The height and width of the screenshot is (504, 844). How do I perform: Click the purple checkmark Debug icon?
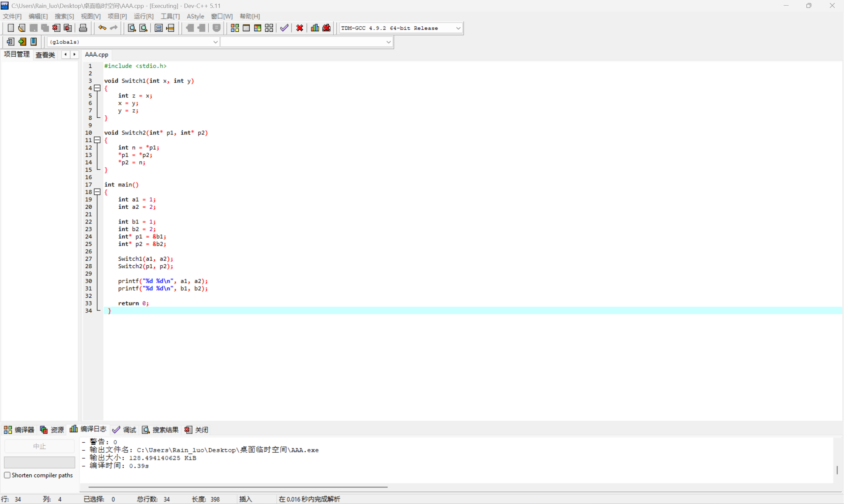tap(284, 28)
